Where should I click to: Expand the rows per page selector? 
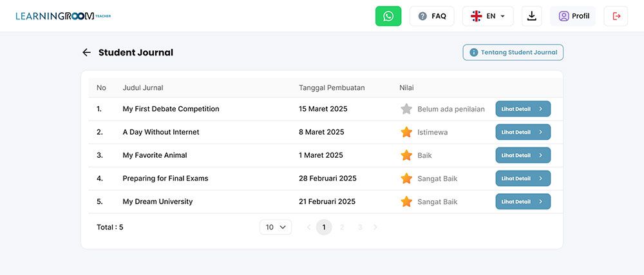[276, 227]
